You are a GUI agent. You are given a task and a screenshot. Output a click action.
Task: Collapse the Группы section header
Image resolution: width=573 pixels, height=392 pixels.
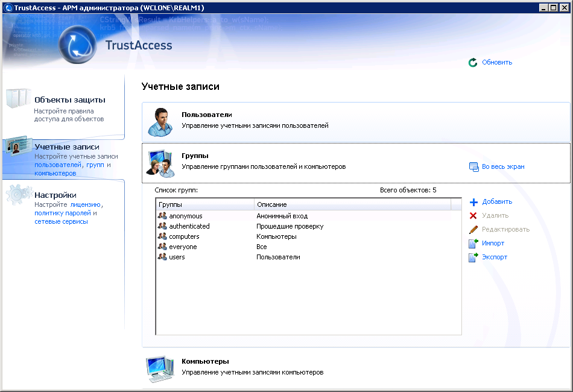[194, 156]
